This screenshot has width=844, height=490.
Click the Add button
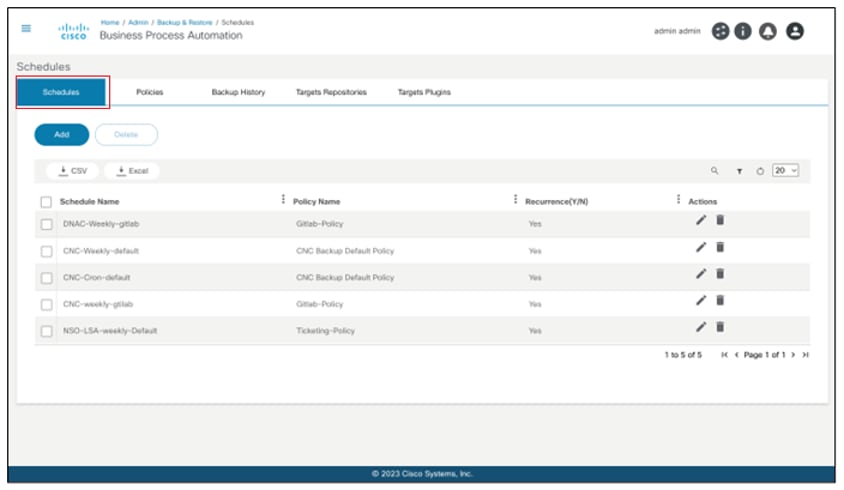(x=62, y=135)
